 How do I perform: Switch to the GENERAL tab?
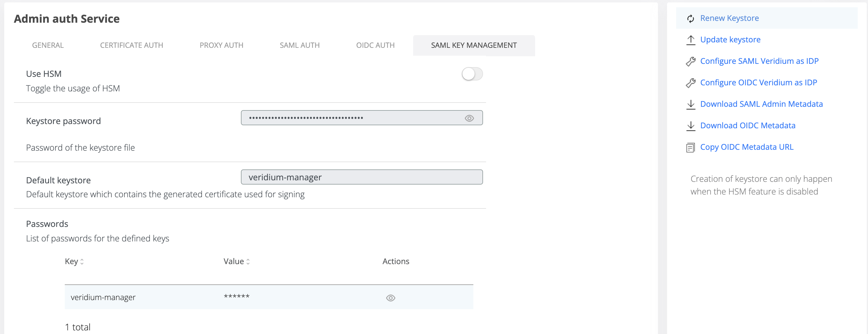pos(48,45)
